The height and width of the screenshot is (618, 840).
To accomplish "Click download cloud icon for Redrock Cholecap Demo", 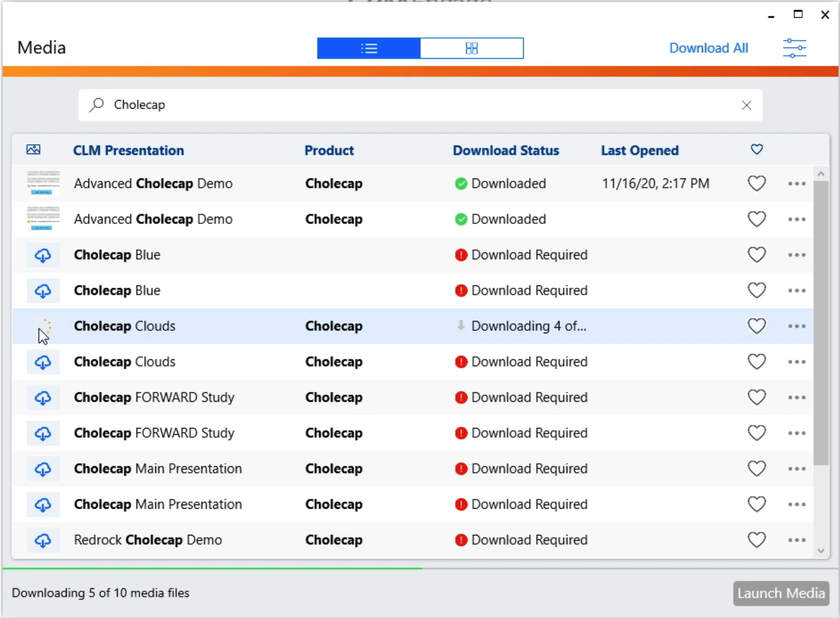I will [43, 540].
